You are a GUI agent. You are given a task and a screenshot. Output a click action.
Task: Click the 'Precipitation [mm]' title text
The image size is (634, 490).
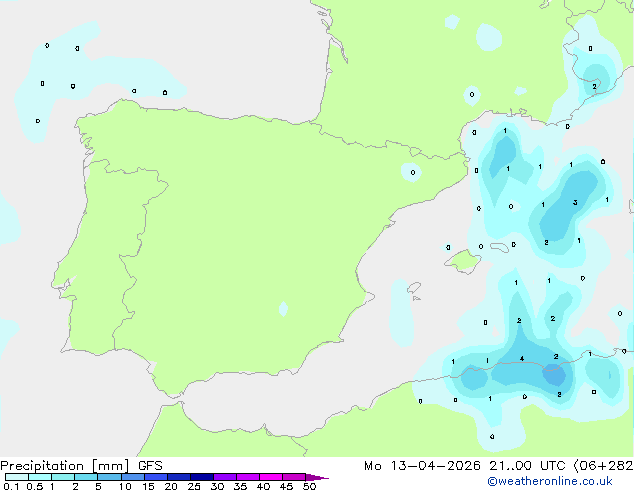pos(65,466)
